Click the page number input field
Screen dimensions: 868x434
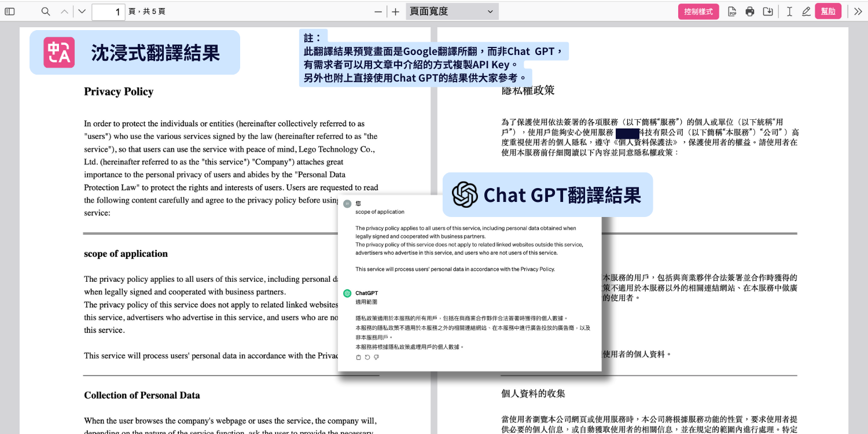[108, 12]
